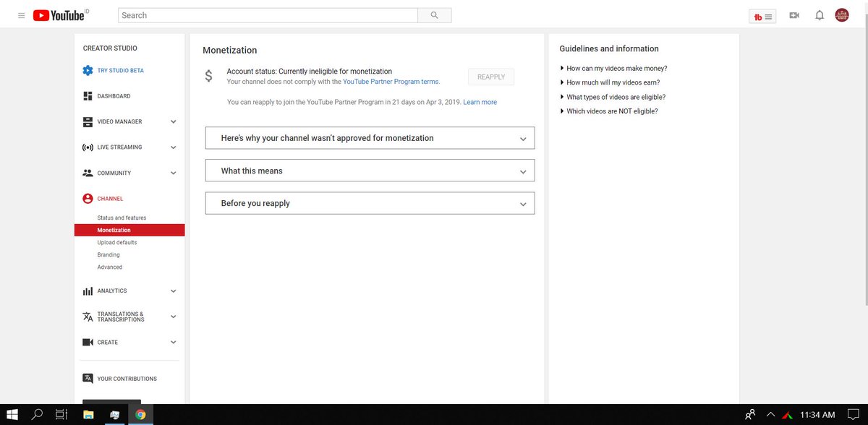Expand Analytics submenu chevron

point(173,291)
